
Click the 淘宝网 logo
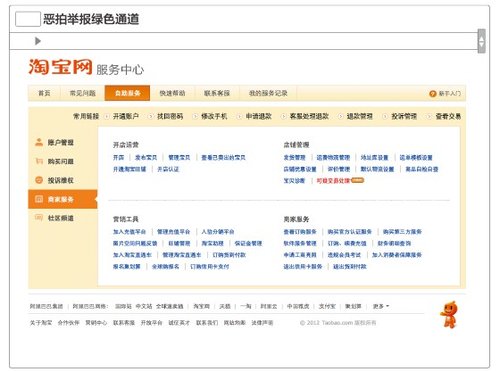coord(60,67)
